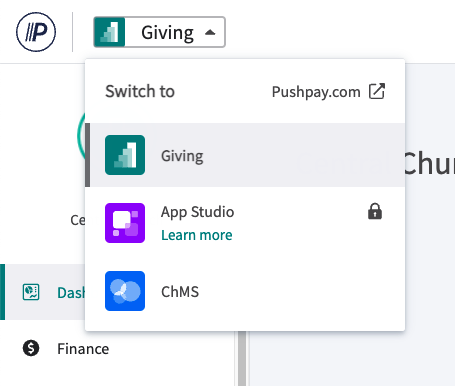Switch to ChMS product
Viewport: 455px width, 386px height.
tap(245, 291)
